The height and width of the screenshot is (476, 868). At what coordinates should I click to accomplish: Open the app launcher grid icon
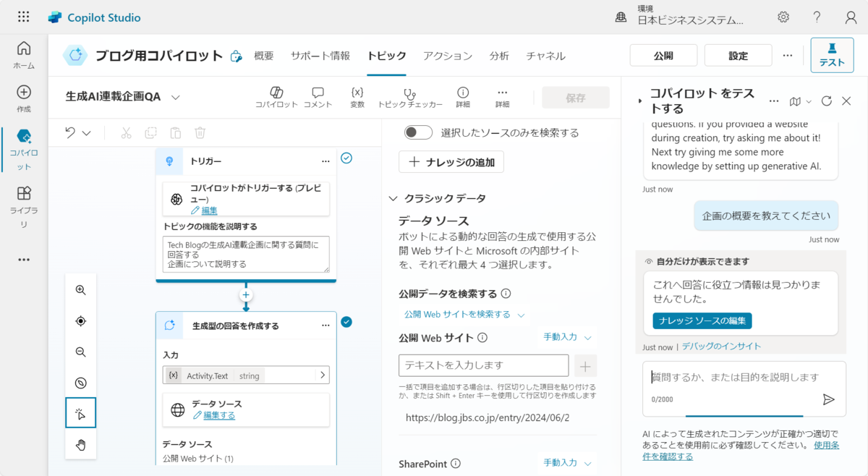(x=23, y=17)
